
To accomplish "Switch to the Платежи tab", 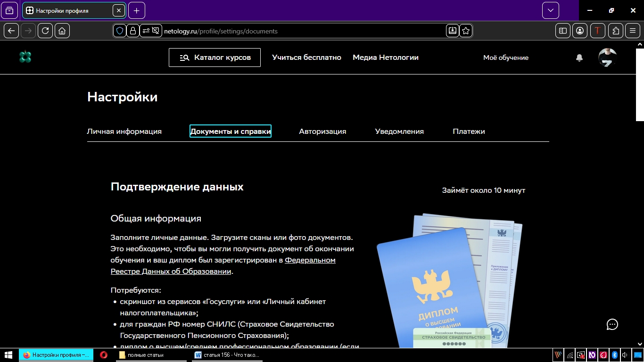I will point(469,131).
